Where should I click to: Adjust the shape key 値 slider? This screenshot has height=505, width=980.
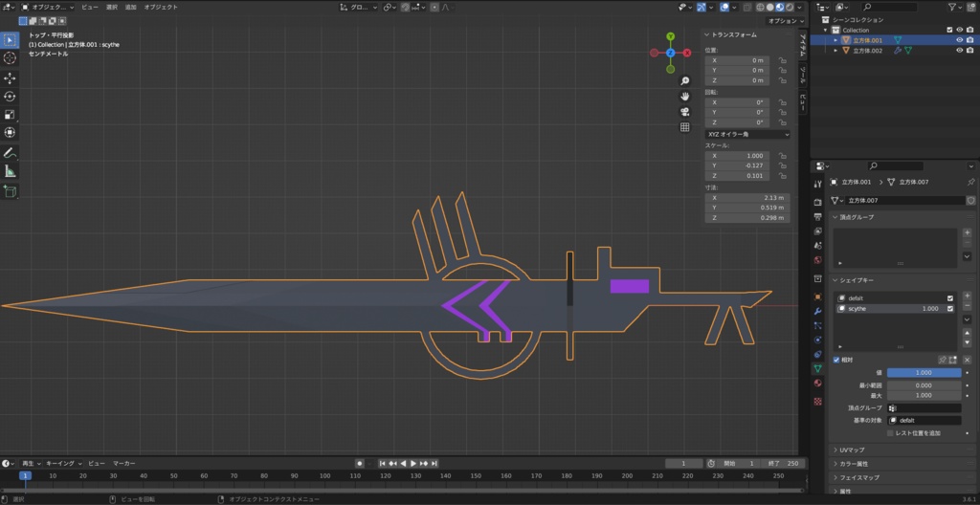click(924, 372)
